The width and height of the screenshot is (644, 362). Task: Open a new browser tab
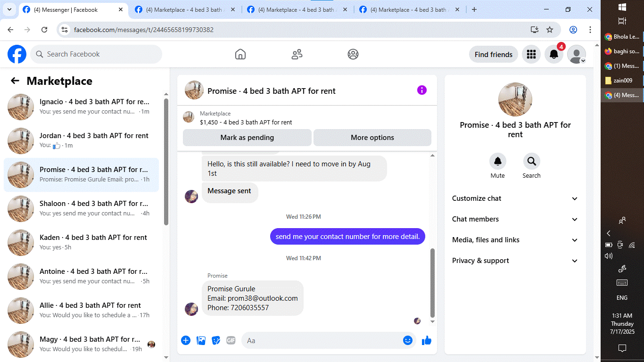(474, 9)
